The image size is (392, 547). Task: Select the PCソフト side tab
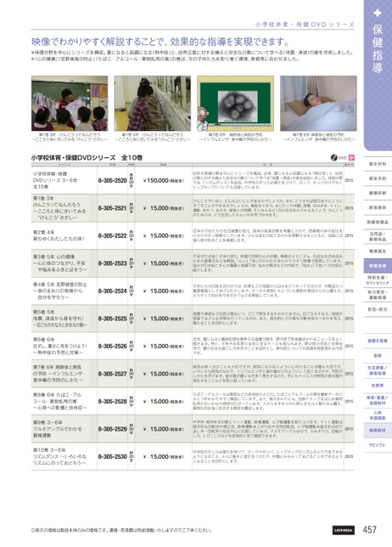(378, 445)
